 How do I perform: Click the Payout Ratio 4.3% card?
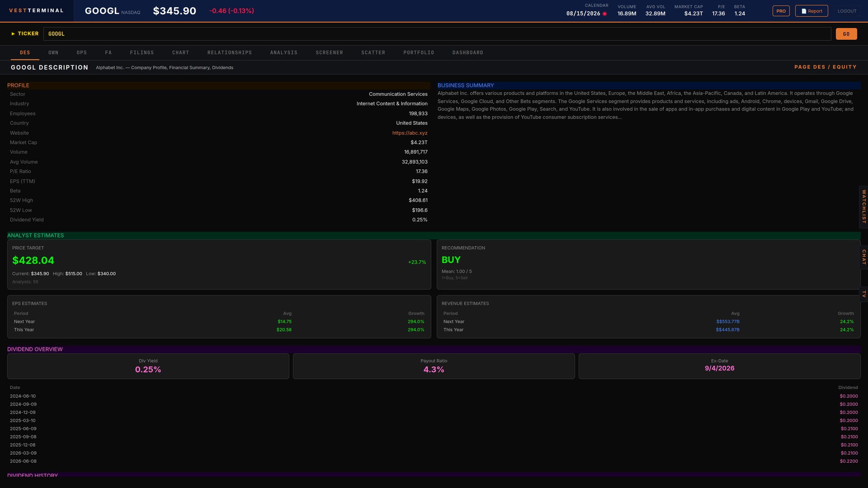(x=434, y=366)
